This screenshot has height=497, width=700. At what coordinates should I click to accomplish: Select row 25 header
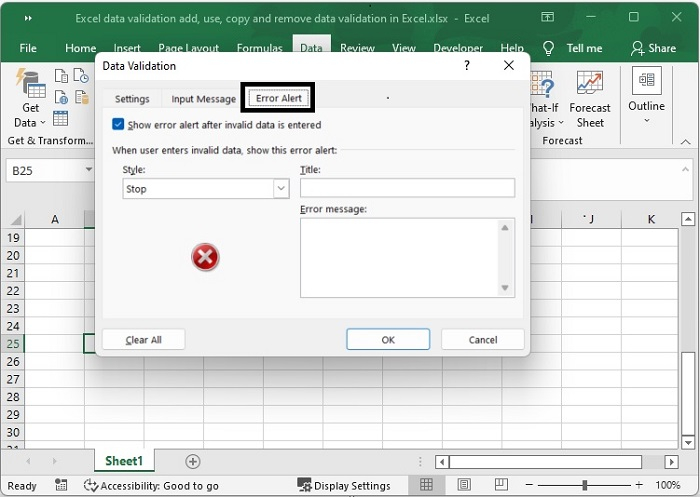(x=13, y=343)
